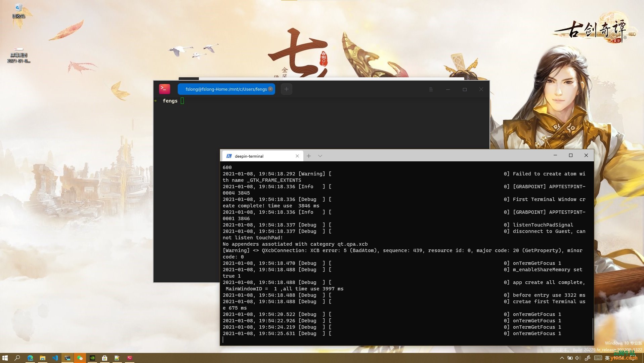644x363 pixels.
Task: Open a new tab in Windows Terminal
Action: [x=309, y=156]
